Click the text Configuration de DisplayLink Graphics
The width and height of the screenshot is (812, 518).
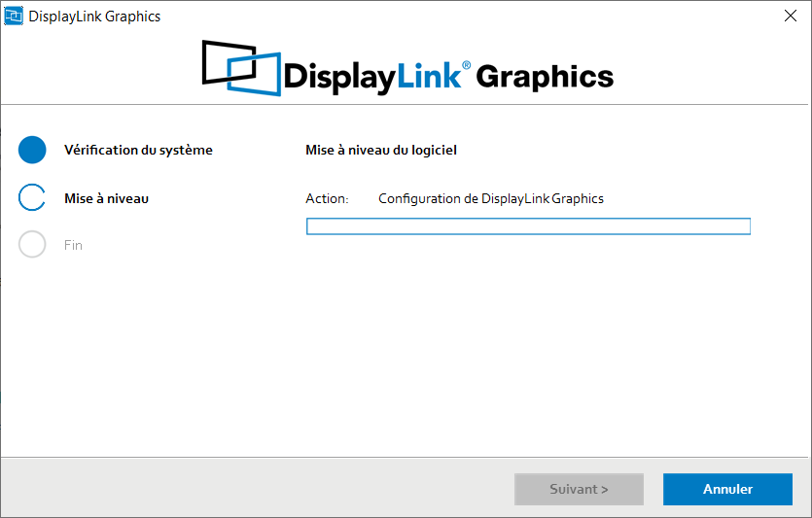coord(491,198)
